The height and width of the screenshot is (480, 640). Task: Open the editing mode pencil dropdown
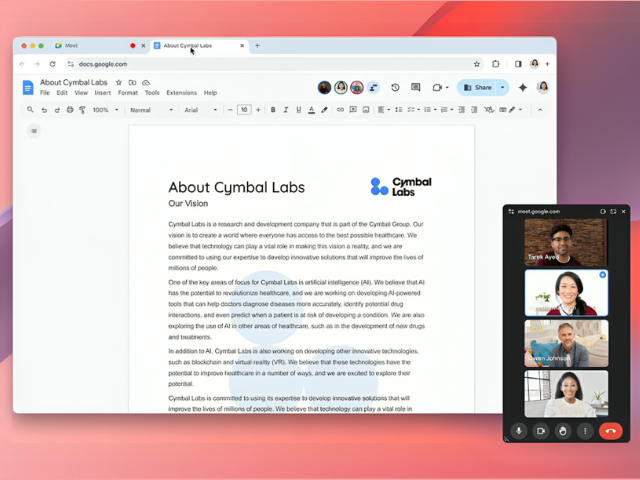[x=516, y=109]
